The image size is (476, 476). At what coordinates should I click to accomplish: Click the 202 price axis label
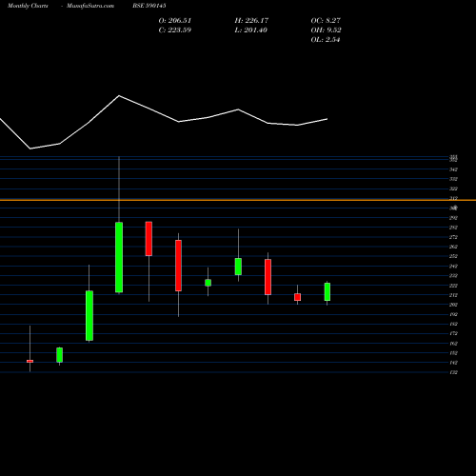(453, 305)
